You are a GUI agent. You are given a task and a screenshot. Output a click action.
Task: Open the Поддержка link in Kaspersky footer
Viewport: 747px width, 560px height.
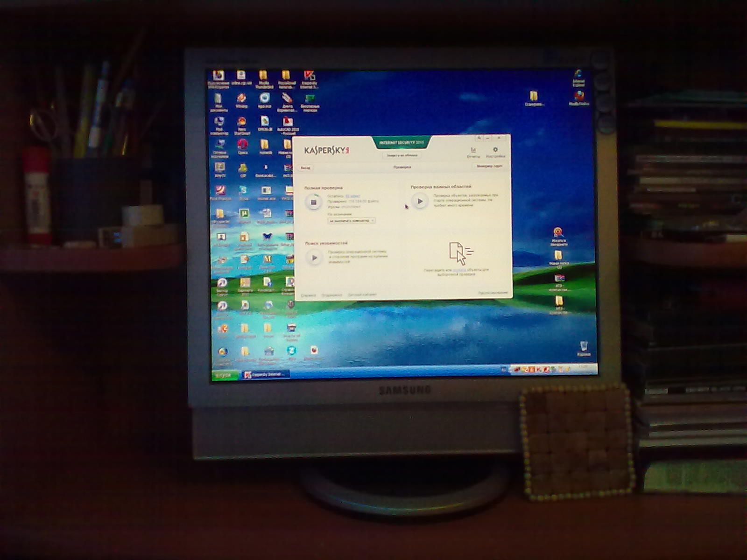point(332,295)
